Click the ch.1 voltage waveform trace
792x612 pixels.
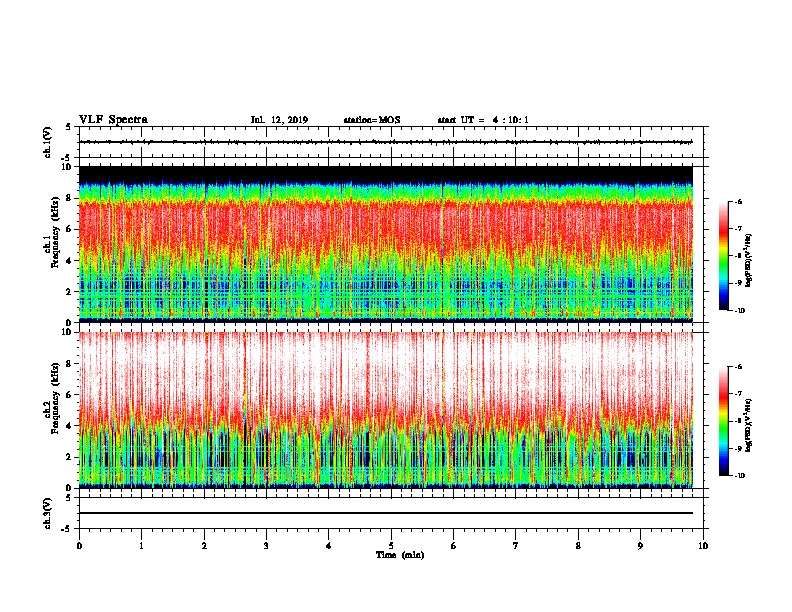(385, 142)
